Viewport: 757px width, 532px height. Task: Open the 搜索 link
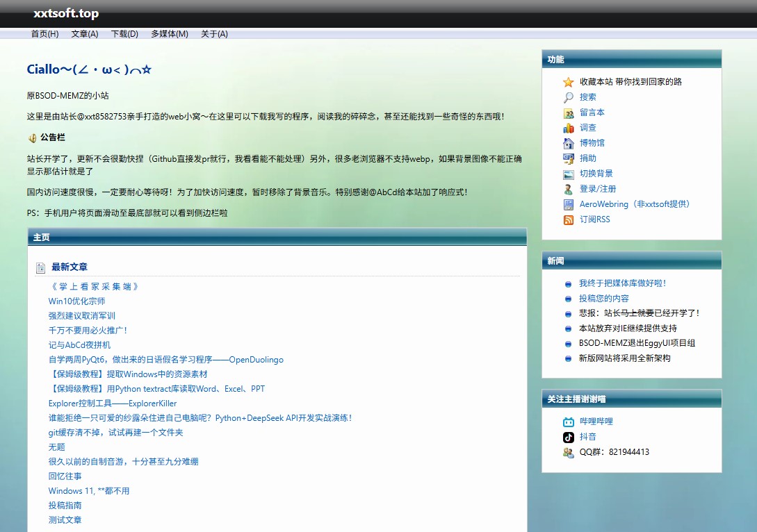pos(588,97)
